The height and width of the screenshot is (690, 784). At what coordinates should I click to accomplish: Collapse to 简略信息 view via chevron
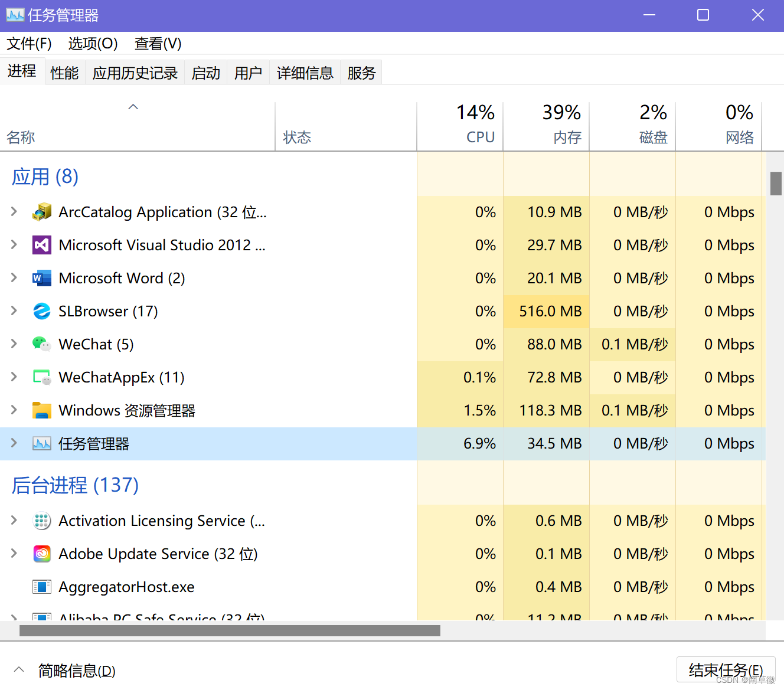tap(19, 670)
